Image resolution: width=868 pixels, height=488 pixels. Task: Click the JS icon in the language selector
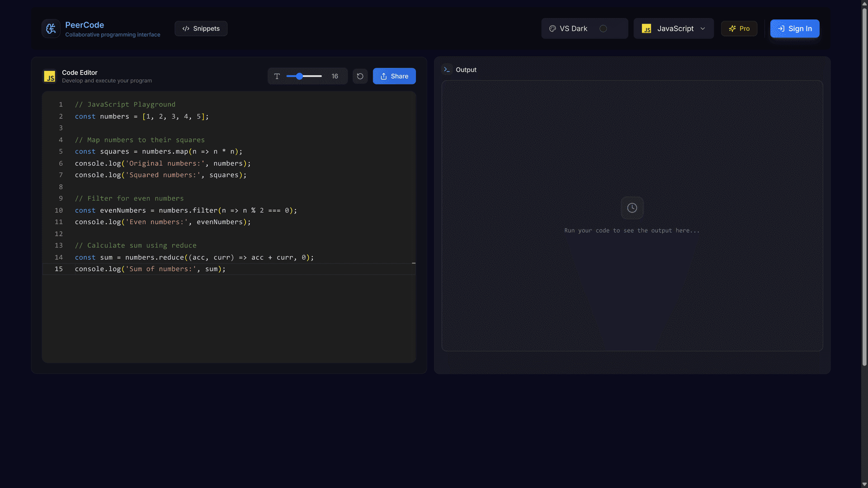(x=646, y=28)
